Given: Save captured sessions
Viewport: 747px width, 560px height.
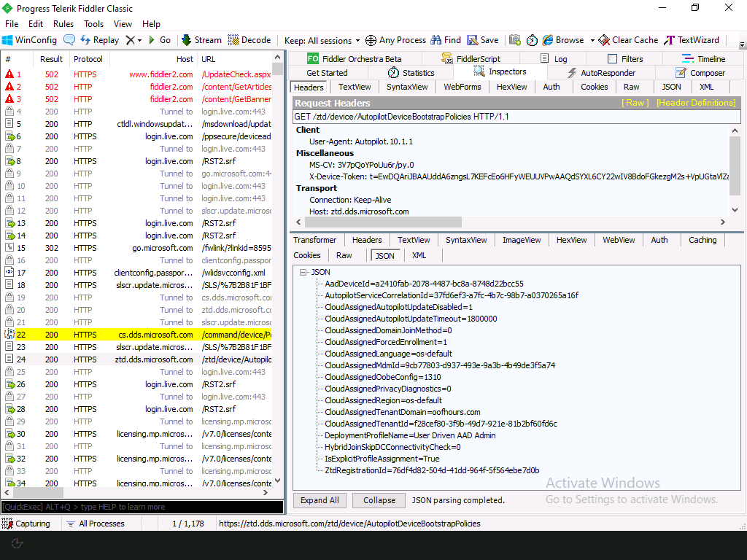Looking at the screenshot, I should 483,39.
